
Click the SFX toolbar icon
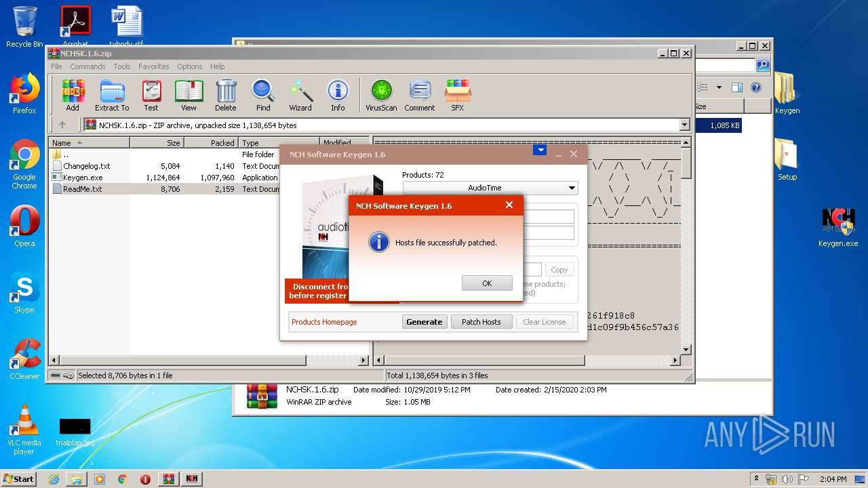[x=458, y=95]
